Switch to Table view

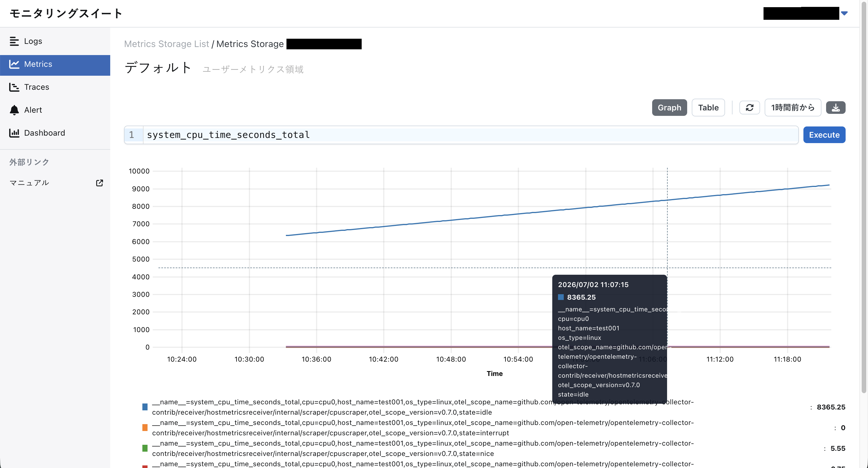click(x=708, y=108)
